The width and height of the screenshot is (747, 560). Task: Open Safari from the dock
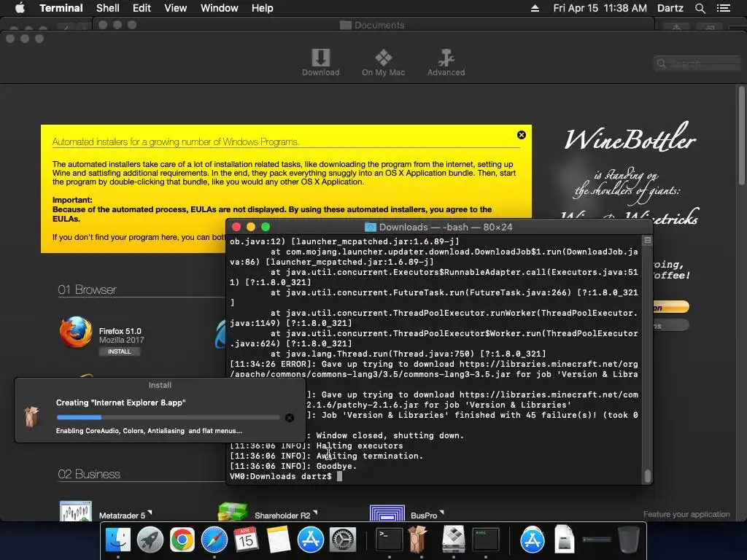pyautogui.click(x=214, y=540)
